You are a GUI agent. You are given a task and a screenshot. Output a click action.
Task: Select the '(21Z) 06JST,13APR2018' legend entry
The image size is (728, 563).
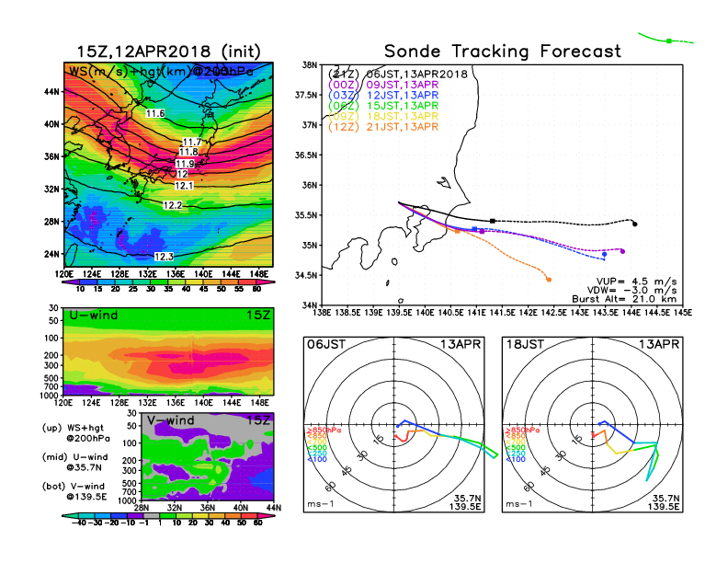pos(397,74)
